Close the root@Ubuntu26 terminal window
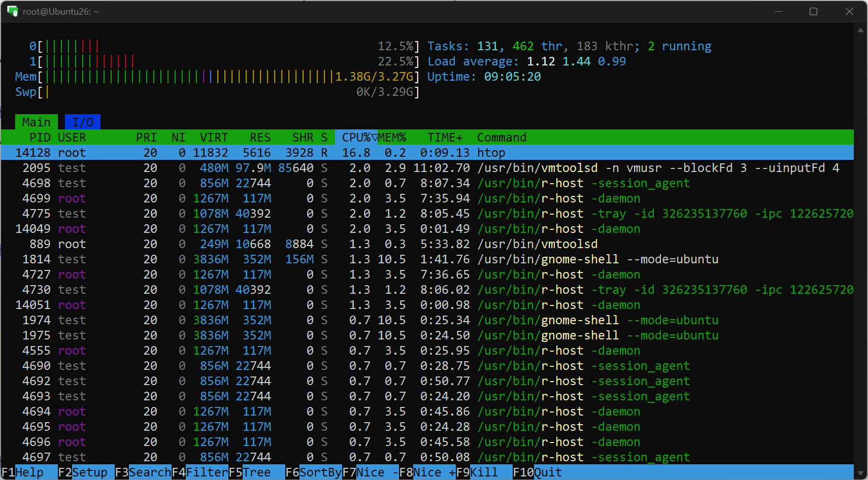The height and width of the screenshot is (480, 868). pyautogui.click(x=849, y=11)
